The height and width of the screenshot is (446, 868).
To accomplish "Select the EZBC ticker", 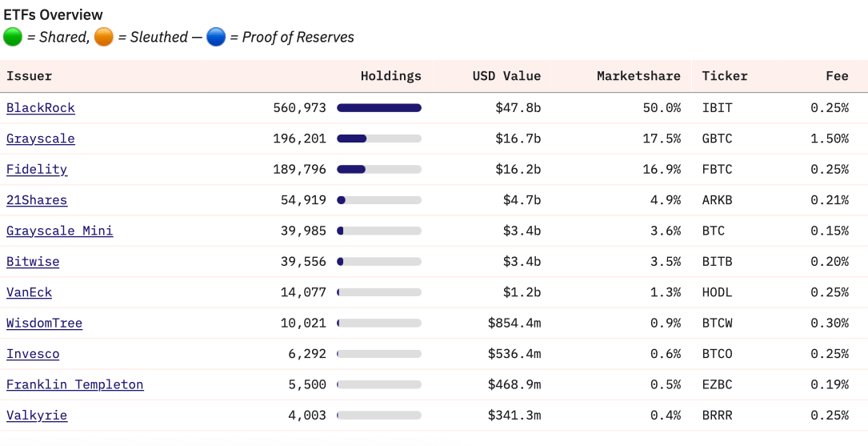I will pyautogui.click(x=717, y=384).
